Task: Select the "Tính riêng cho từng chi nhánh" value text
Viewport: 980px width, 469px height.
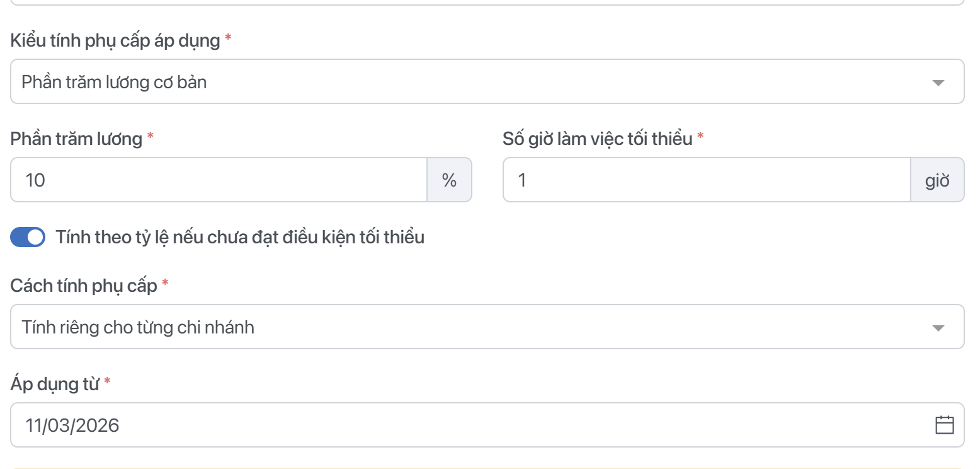Action: pos(138,327)
